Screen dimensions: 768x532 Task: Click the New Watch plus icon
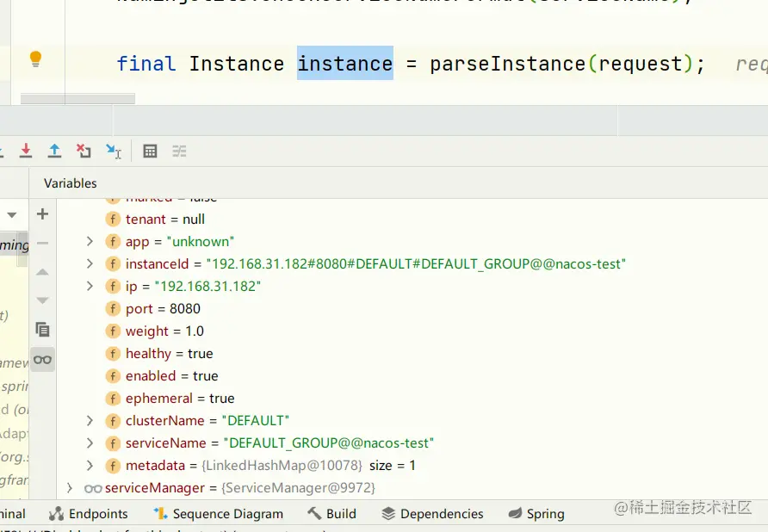42,214
